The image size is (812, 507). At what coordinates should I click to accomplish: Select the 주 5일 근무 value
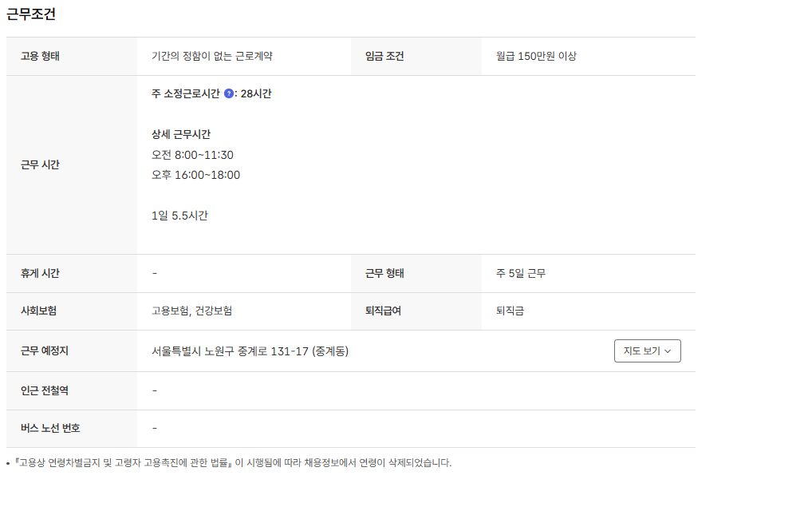(x=520, y=273)
